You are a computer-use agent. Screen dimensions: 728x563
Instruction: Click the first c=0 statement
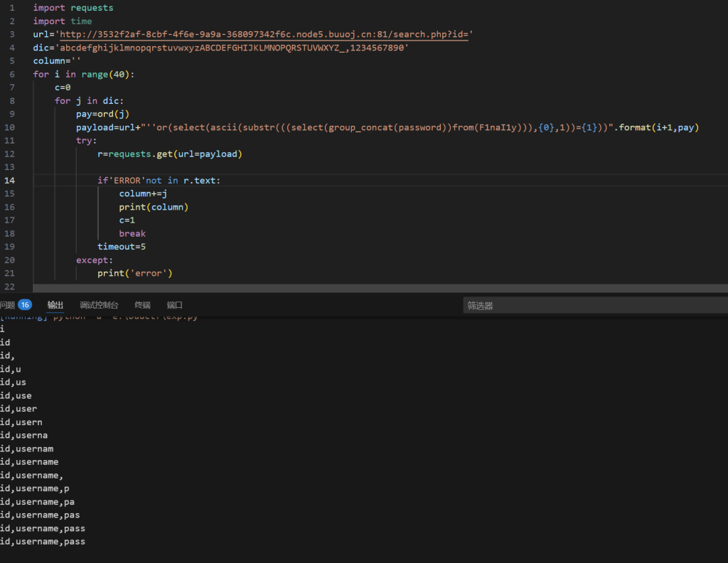pos(63,87)
